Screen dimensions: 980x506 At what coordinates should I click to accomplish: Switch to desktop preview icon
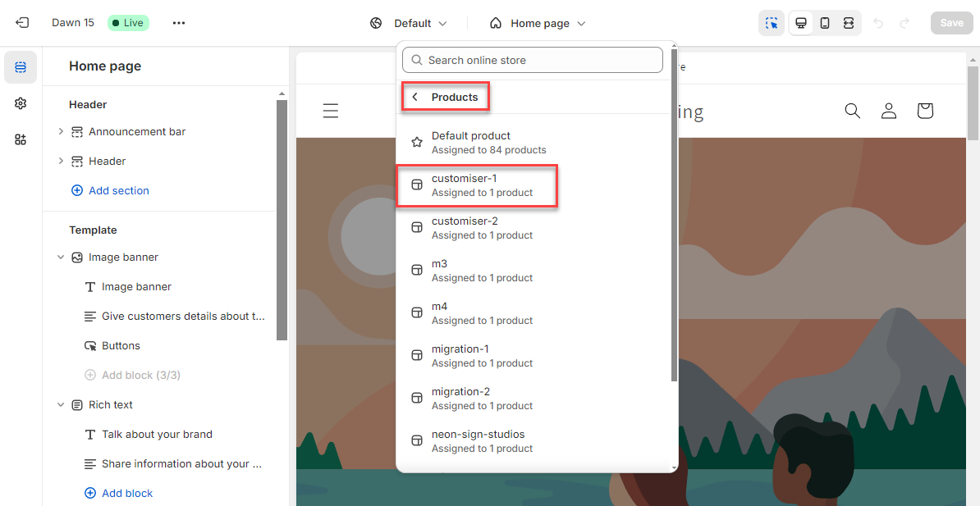click(x=801, y=23)
